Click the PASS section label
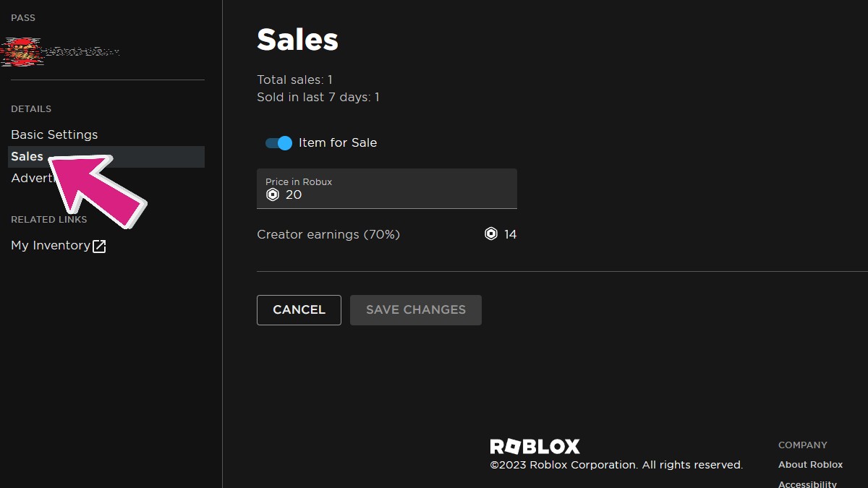868x488 pixels. (22, 17)
